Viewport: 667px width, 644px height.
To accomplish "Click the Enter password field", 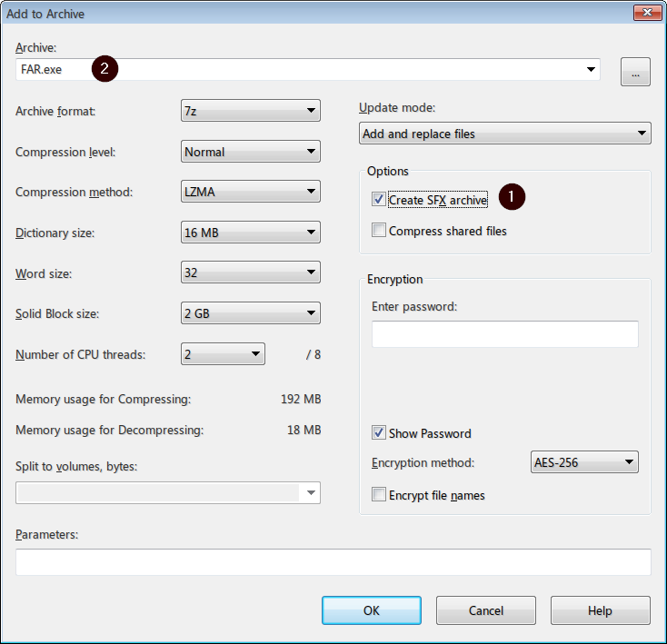I will click(x=504, y=334).
